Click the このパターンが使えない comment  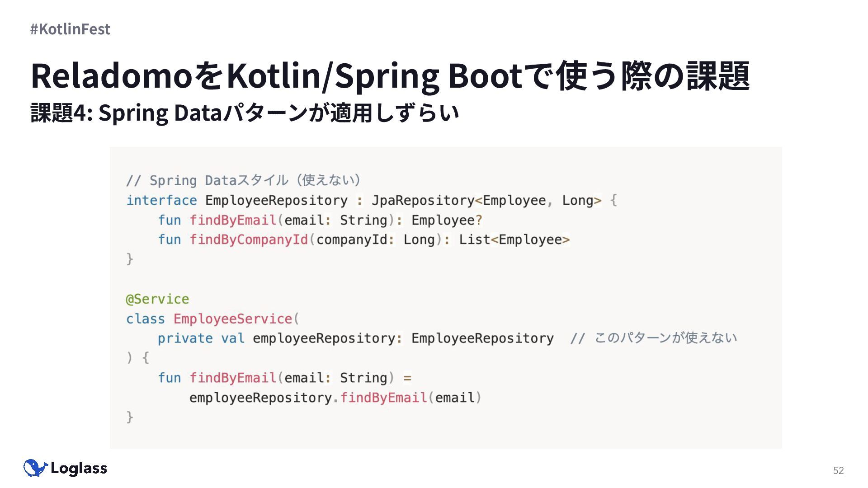(x=665, y=338)
